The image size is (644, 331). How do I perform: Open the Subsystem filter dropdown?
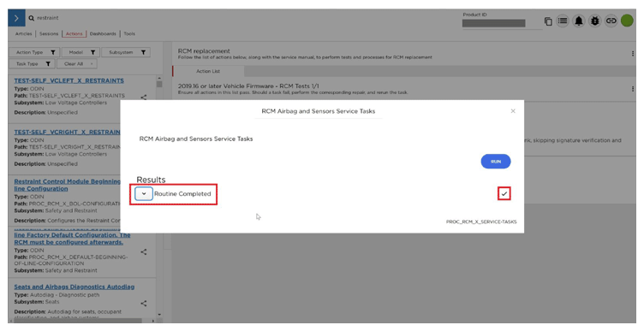126,52
